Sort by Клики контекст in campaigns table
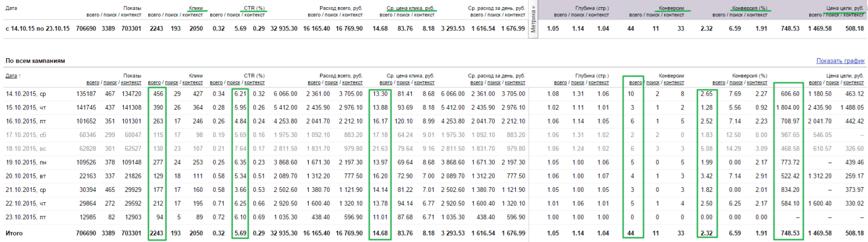This screenshot has width=868, height=242. 192,83
